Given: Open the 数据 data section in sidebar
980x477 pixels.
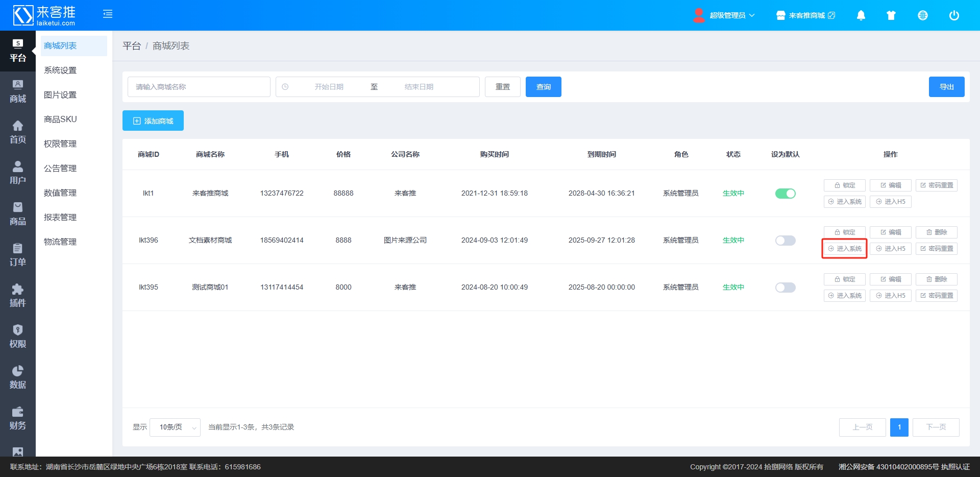Looking at the screenshot, I should click(x=17, y=377).
